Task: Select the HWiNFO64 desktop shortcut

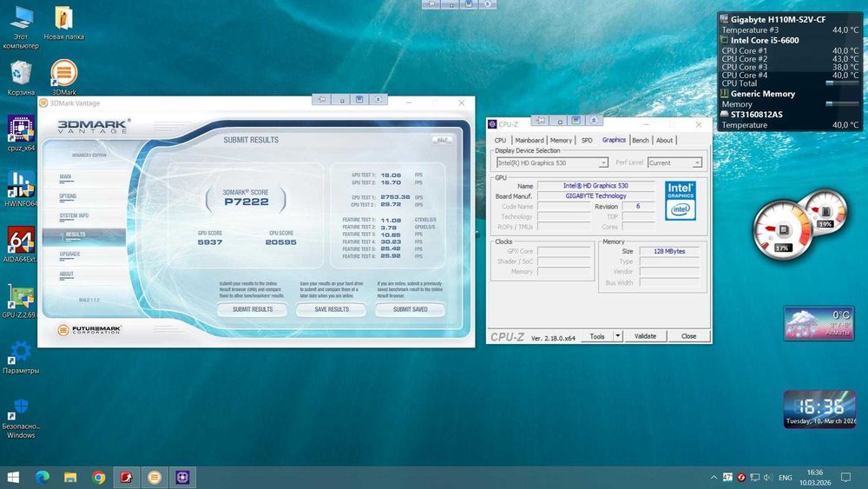Action: pos(21,188)
